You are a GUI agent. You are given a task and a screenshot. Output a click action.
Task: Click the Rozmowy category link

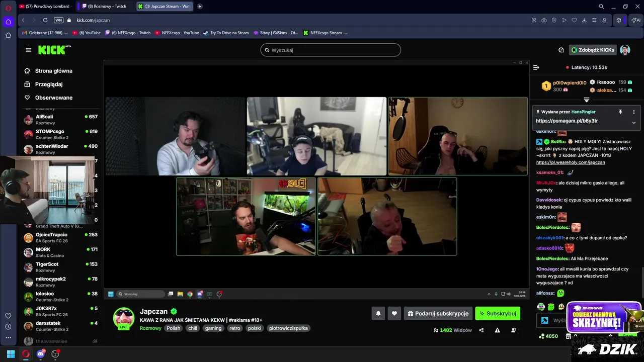[x=150, y=328]
